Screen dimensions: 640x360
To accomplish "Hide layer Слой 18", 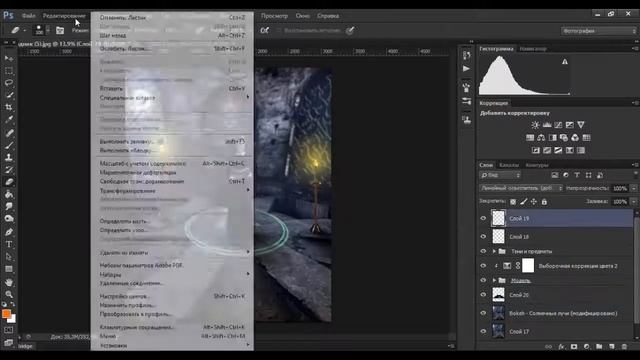I will pyautogui.click(x=483, y=236).
